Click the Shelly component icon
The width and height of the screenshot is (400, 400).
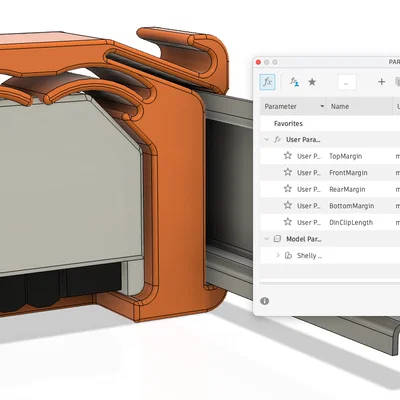click(x=288, y=256)
